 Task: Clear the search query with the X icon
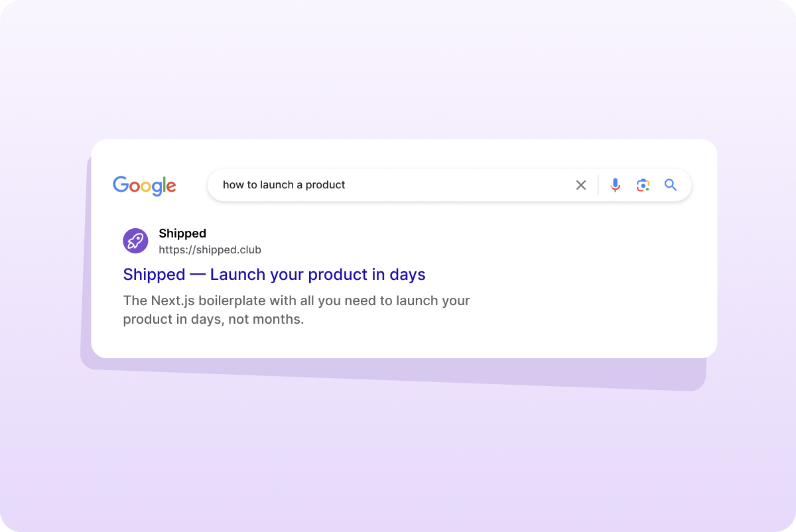(x=581, y=185)
